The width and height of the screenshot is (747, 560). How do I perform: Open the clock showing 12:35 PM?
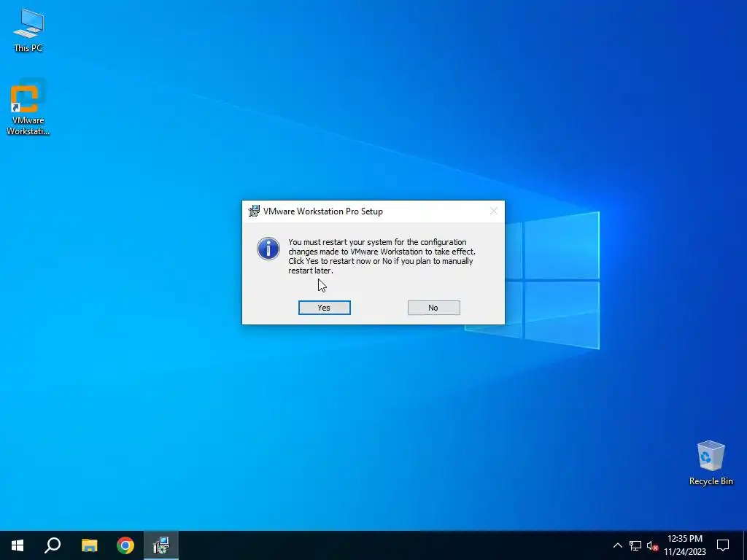[x=685, y=545]
